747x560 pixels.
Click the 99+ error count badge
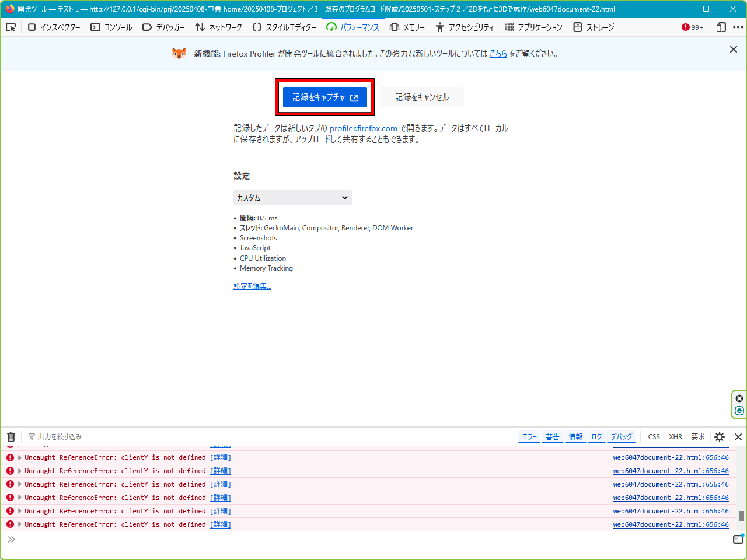click(693, 27)
